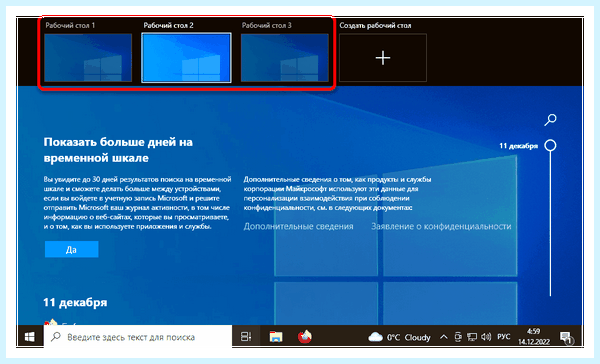Open the Task View button in taskbar
This screenshot has width=600, height=364.
[x=246, y=337]
